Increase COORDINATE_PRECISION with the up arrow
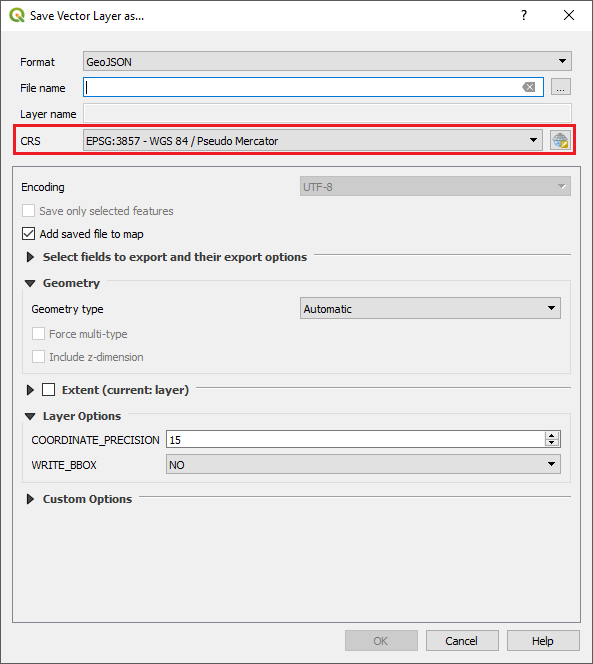This screenshot has width=593, height=664. tap(551, 436)
